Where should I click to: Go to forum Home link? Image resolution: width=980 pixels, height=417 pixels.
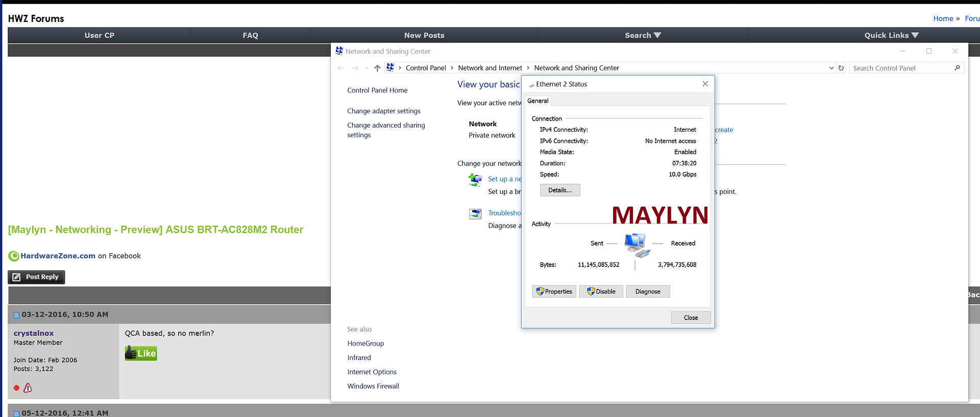(x=943, y=18)
